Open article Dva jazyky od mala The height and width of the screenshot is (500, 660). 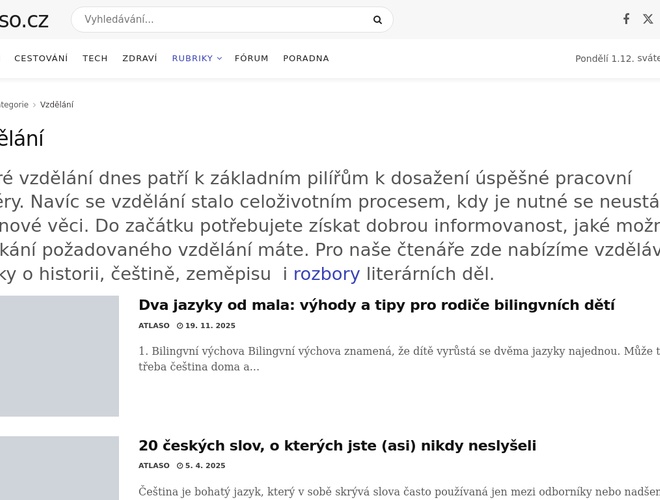[376, 305]
